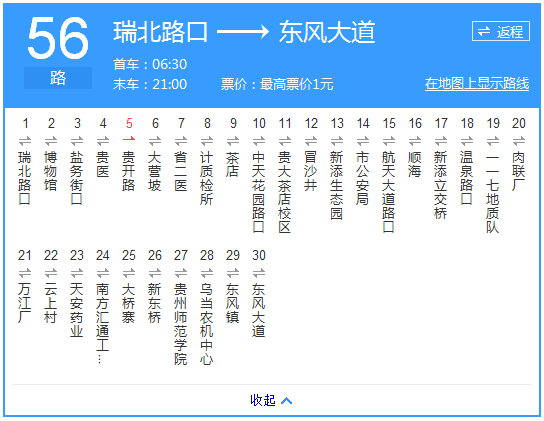The height and width of the screenshot is (421, 544).
Task: Select stop 贵大茶店校区
Action: (x=285, y=192)
